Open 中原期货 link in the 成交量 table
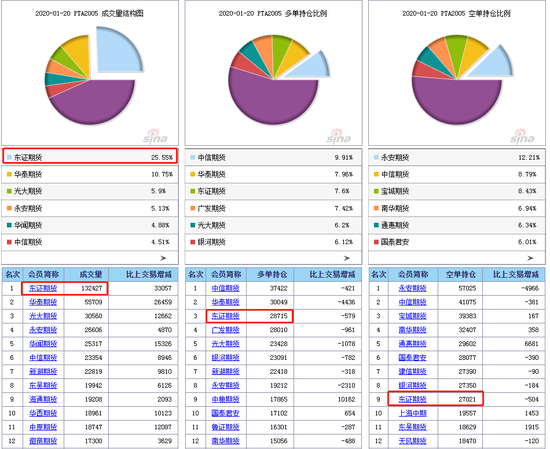The width and height of the screenshot is (550, 449). pos(43,427)
